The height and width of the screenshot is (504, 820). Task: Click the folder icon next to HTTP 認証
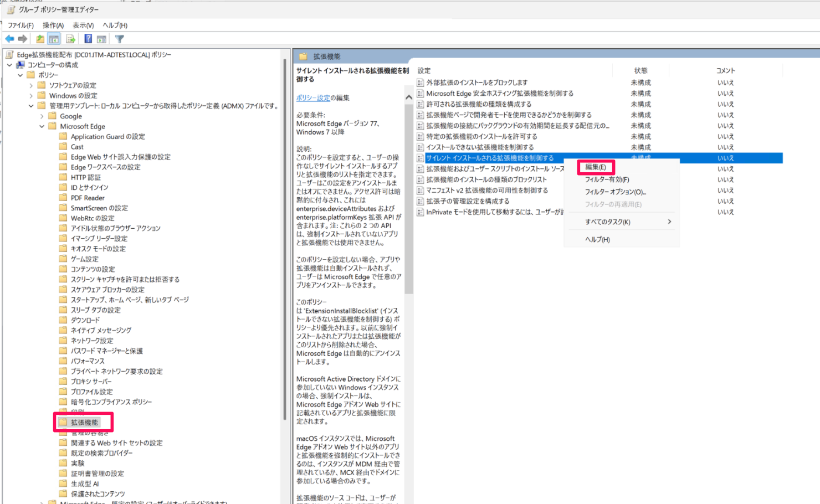[63, 177]
